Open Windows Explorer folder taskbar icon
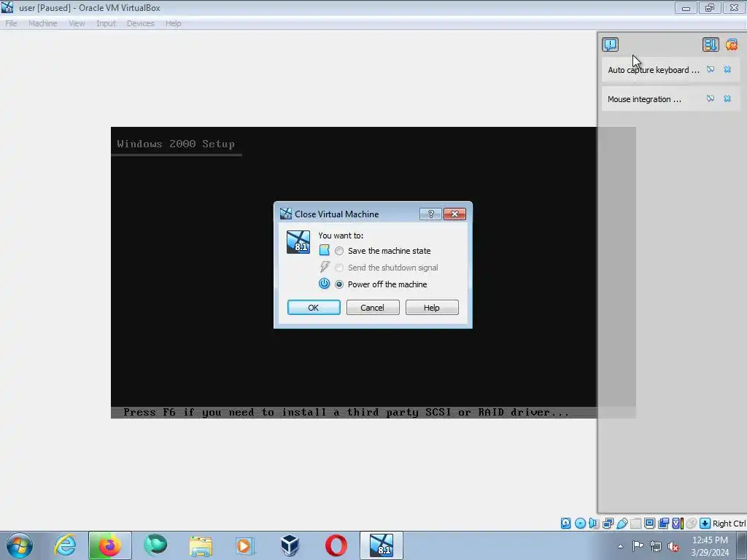 201,545
